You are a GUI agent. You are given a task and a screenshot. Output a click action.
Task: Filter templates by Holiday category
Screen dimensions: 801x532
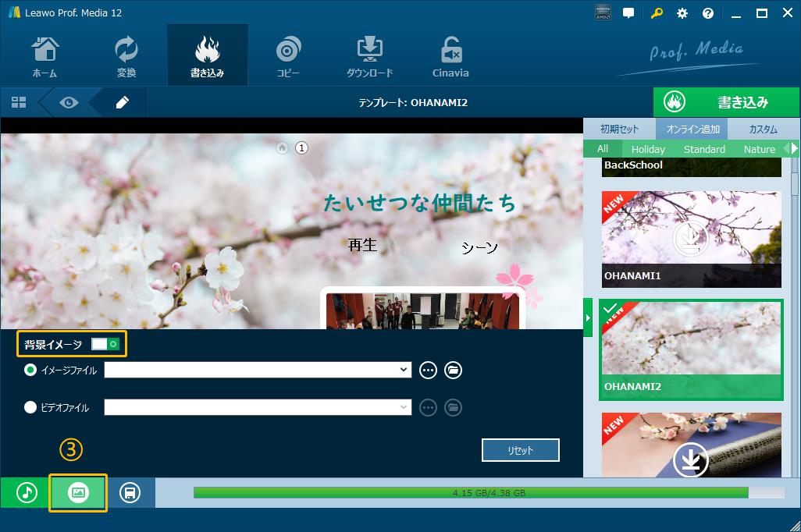pos(648,149)
